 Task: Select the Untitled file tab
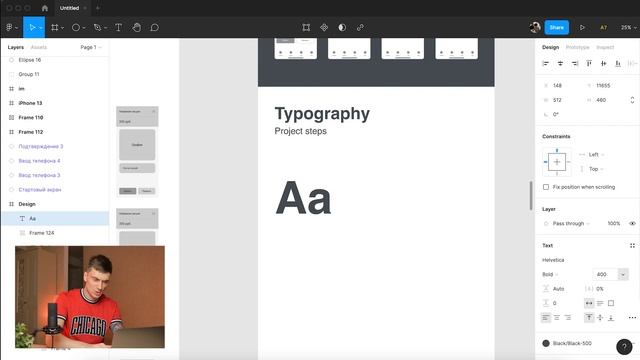click(69, 8)
